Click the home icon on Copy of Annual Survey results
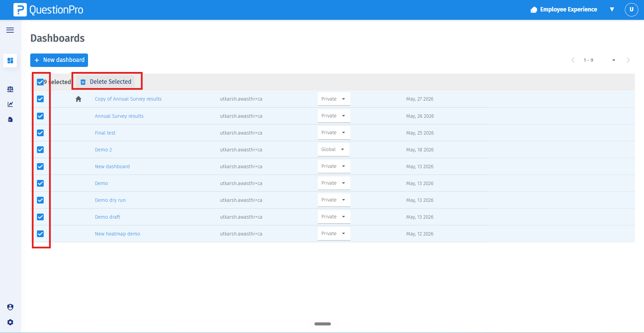The width and height of the screenshot is (644, 333). click(78, 99)
